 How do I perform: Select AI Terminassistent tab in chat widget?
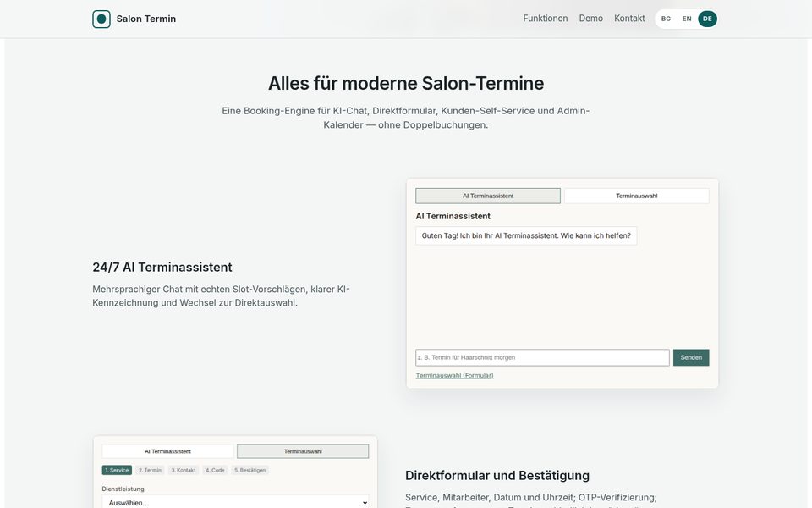click(x=488, y=196)
